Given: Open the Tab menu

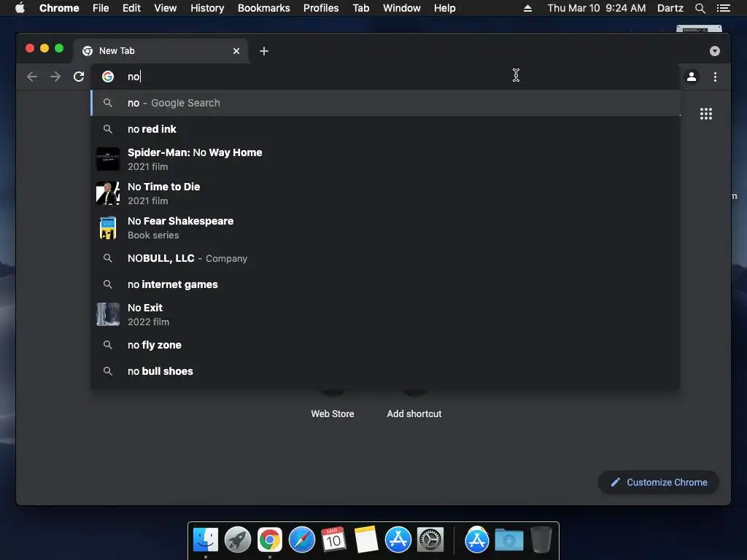Looking at the screenshot, I should pos(360,8).
